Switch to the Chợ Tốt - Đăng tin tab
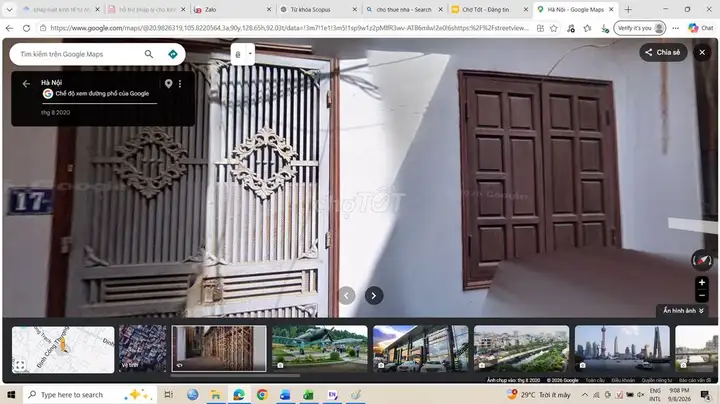The width and height of the screenshot is (720, 404). (488, 9)
